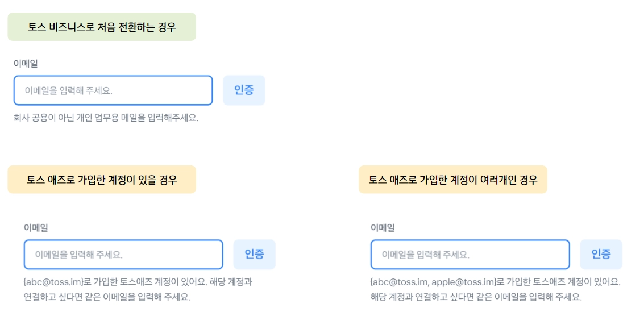
Task: Click the 이메일 label under the green heading
Action: click(x=26, y=64)
